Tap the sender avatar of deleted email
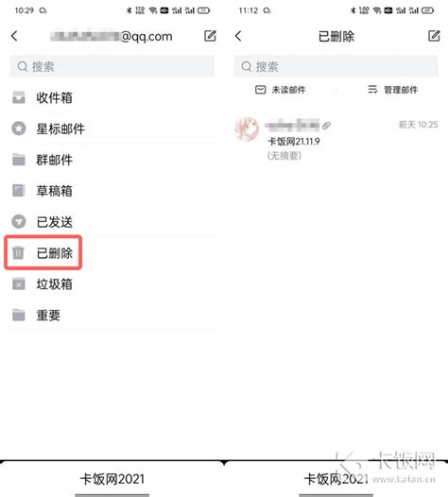Image resolution: width=448 pixels, height=497 pixels. pos(247,129)
